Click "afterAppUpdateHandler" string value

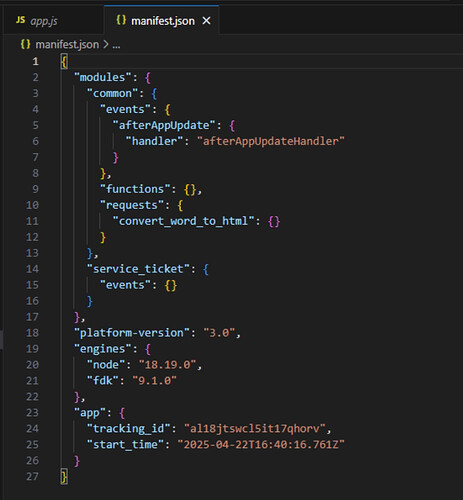[271, 141]
